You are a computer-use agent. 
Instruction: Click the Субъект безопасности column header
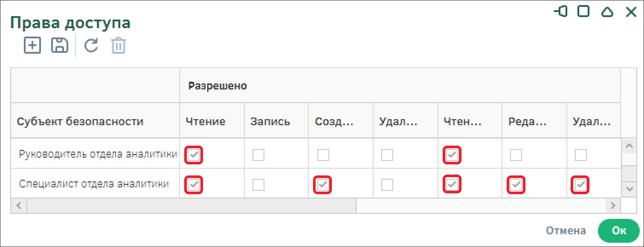[x=80, y=121]
